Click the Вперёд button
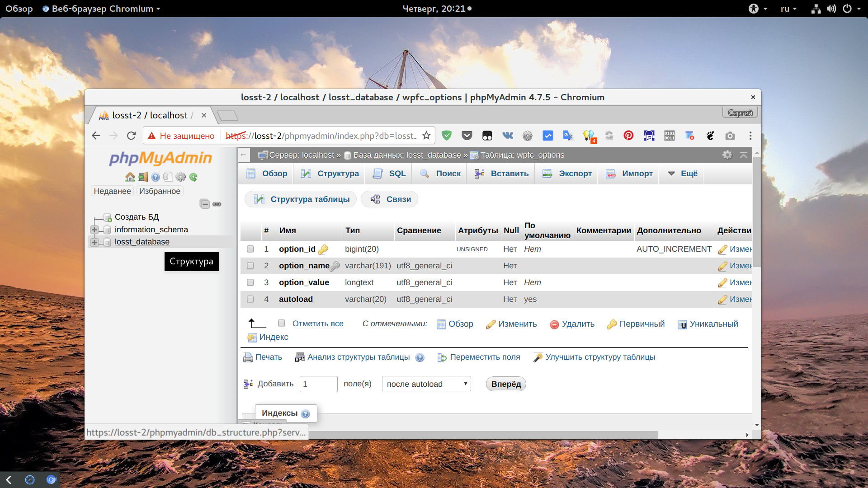This screenshot has width=868, height=488. pos(506,384)
